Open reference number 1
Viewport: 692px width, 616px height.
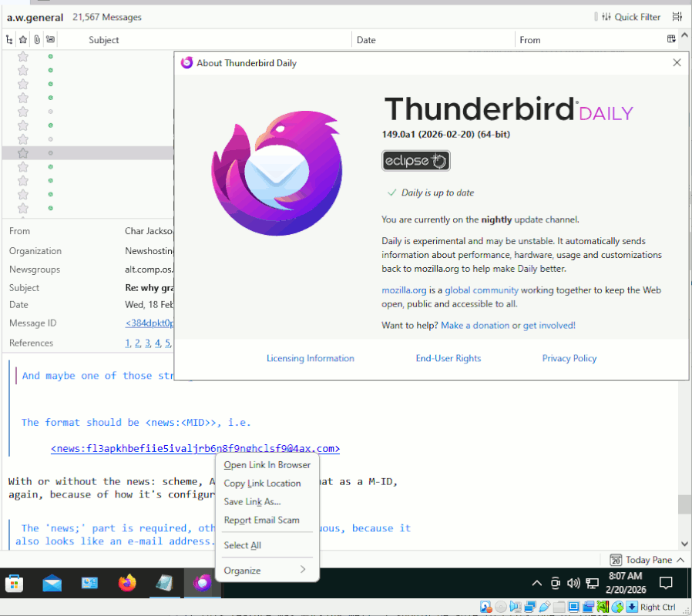tap(127, 343)
